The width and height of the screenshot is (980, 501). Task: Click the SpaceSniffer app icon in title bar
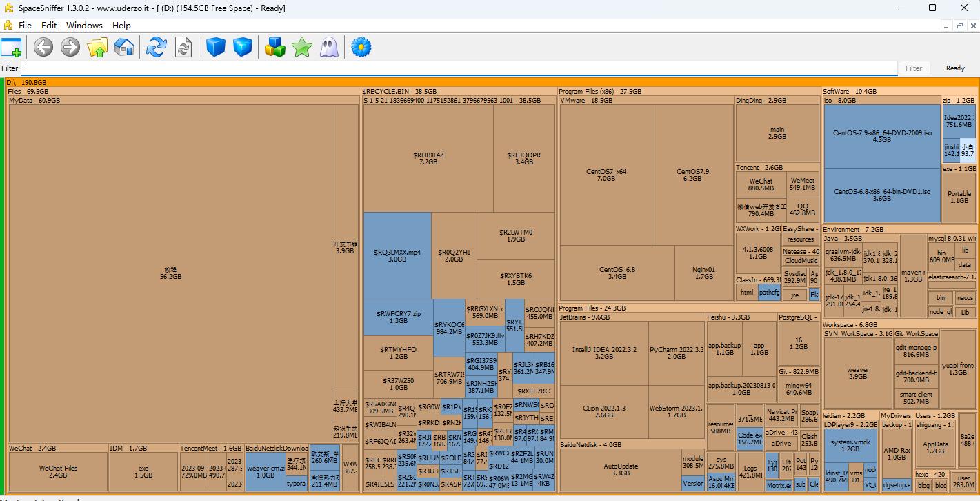click(x=9, y=8)
